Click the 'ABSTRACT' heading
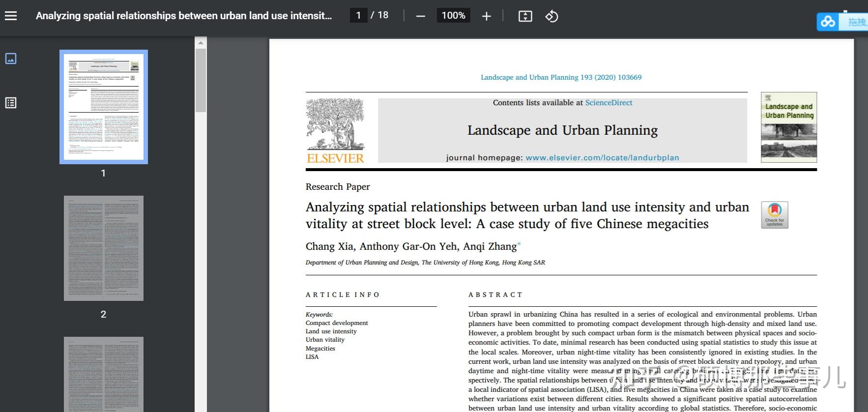The image size is (868, 412). click(x=495, y=295)
